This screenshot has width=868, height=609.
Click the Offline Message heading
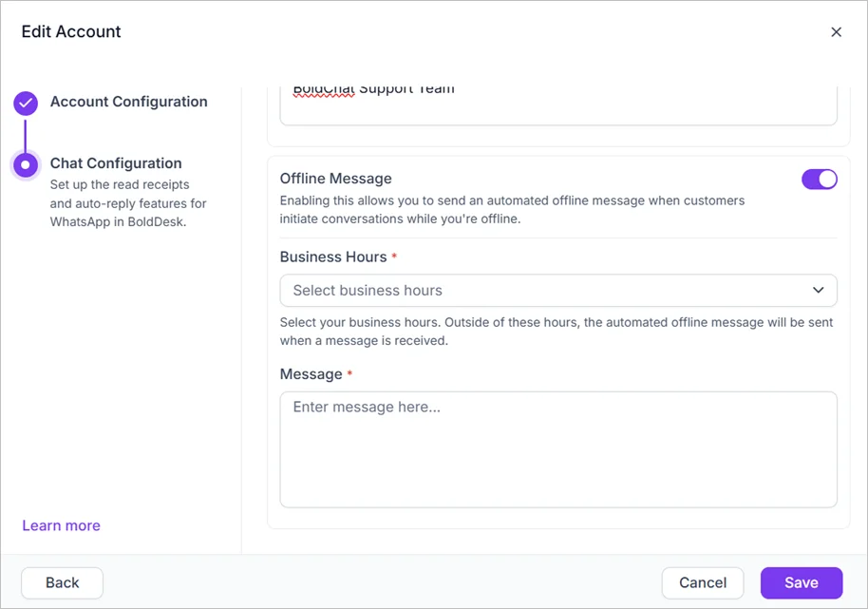(x=335, y=179)
